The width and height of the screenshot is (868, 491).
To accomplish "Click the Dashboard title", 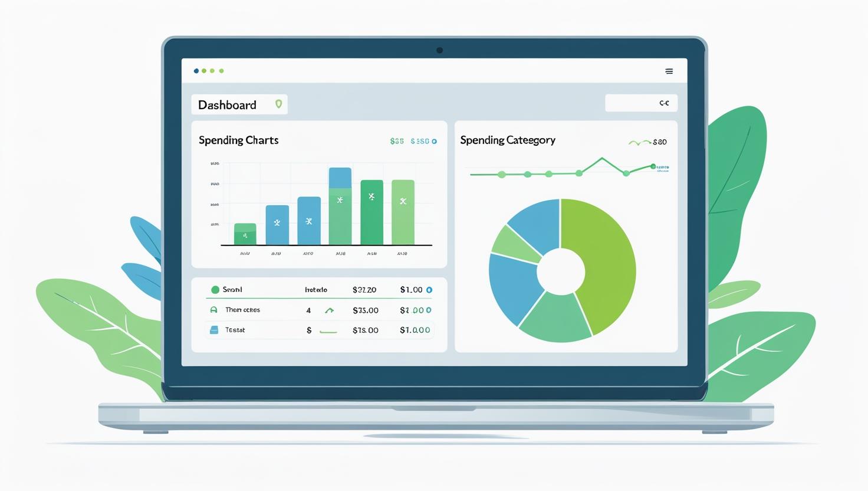I will [227, 105].
